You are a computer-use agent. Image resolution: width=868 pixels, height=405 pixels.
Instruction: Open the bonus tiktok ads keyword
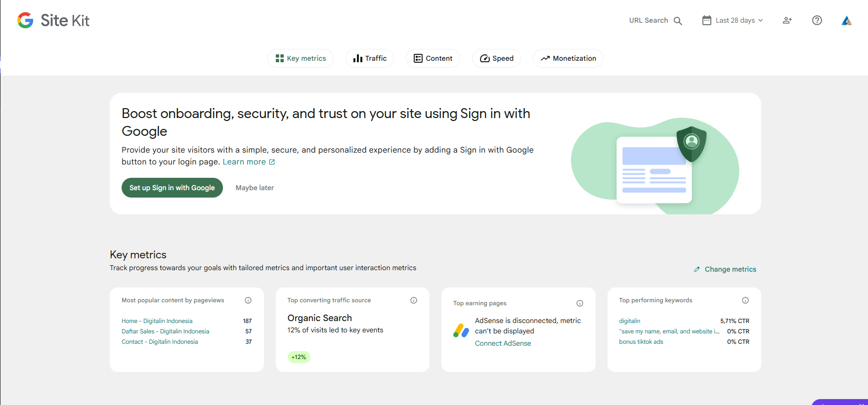641,342
